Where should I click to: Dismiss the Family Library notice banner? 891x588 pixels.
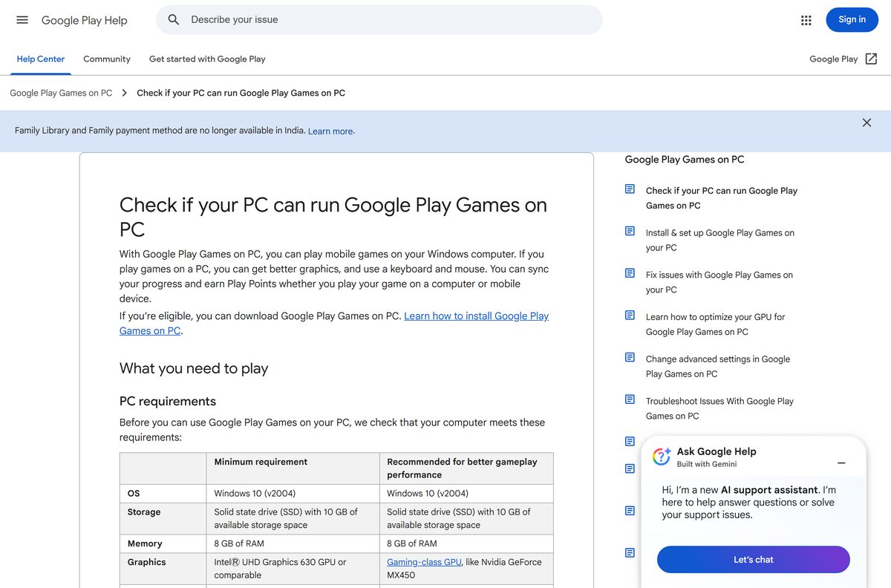click(866, 122)
